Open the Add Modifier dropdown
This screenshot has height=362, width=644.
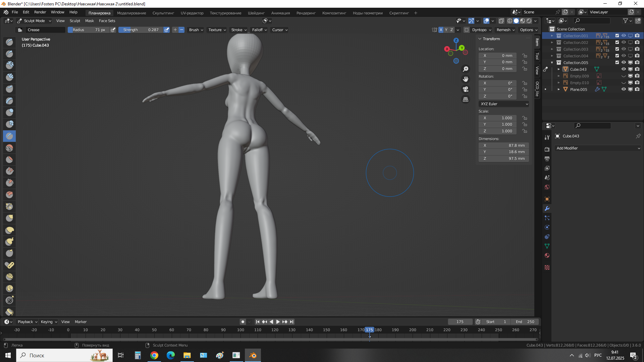click(598, 148)
